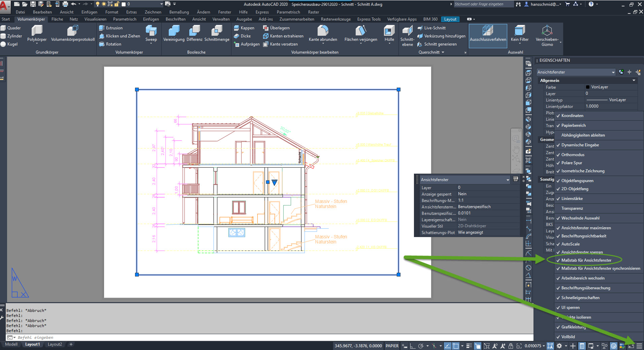The width and height of the screenshot is (644, 350).
Task: Choose the Aufprägen imprint tool
Action: click(x=247, y=44)
